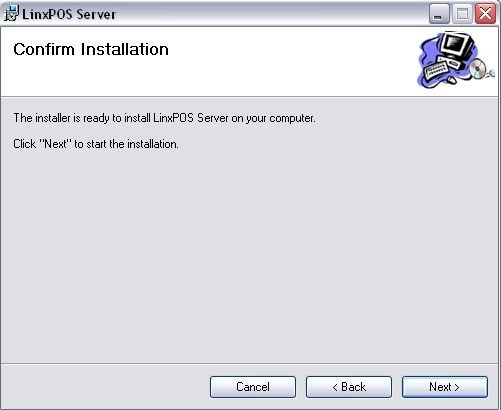Click the Confirm Installation heading
The image size is (501, 410).
(91, 49)
